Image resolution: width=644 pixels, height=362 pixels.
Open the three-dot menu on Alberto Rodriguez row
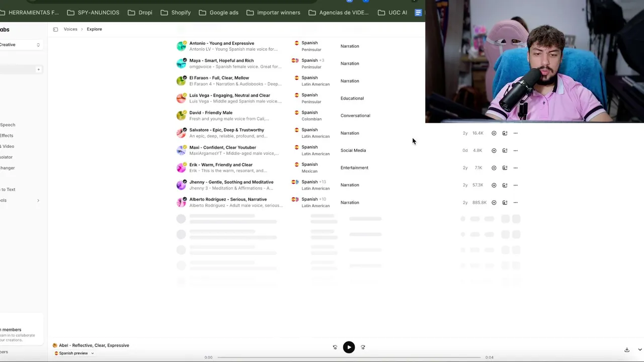(515, 203)
